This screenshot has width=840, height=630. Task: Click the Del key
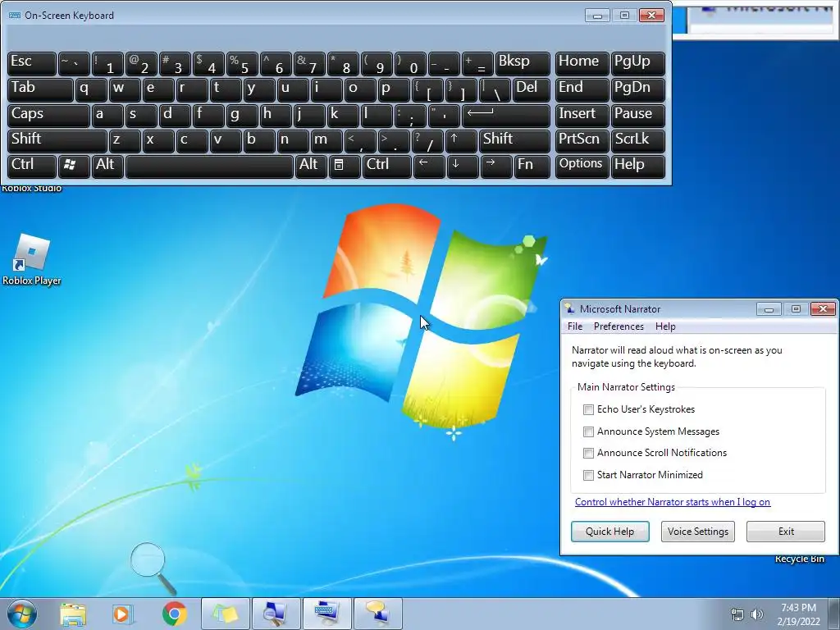click(531, 89)
